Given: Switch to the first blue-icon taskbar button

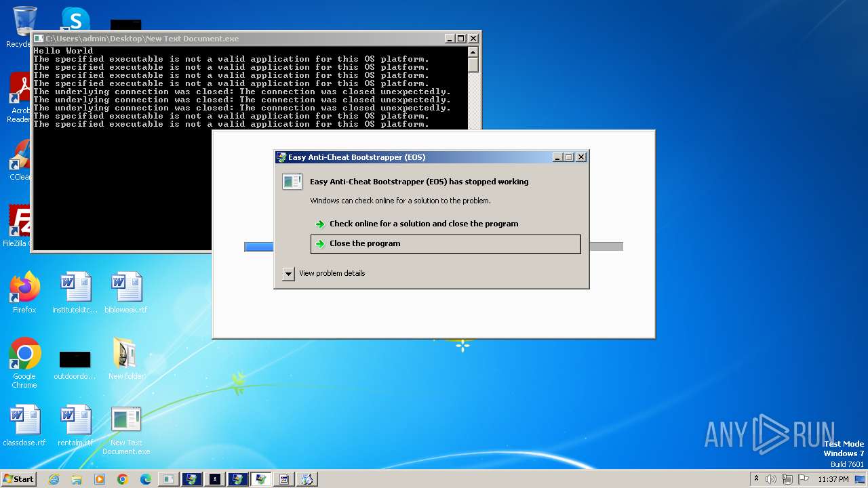Looking at the screenshot, I should pos(191,479).
